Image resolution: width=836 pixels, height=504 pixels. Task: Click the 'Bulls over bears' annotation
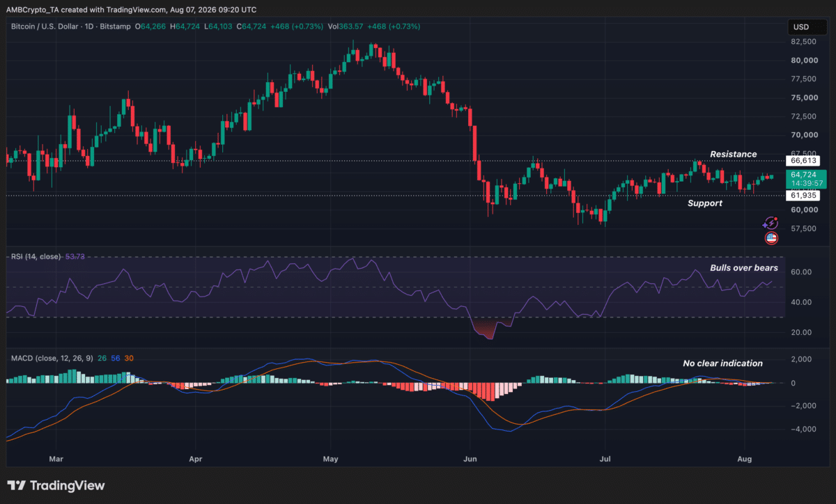(x=744, y=268)
